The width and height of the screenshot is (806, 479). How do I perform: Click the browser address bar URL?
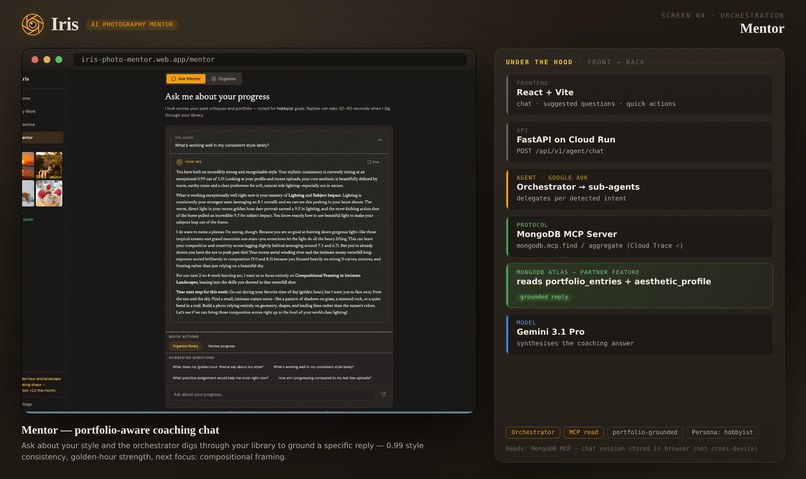(270, 60)
